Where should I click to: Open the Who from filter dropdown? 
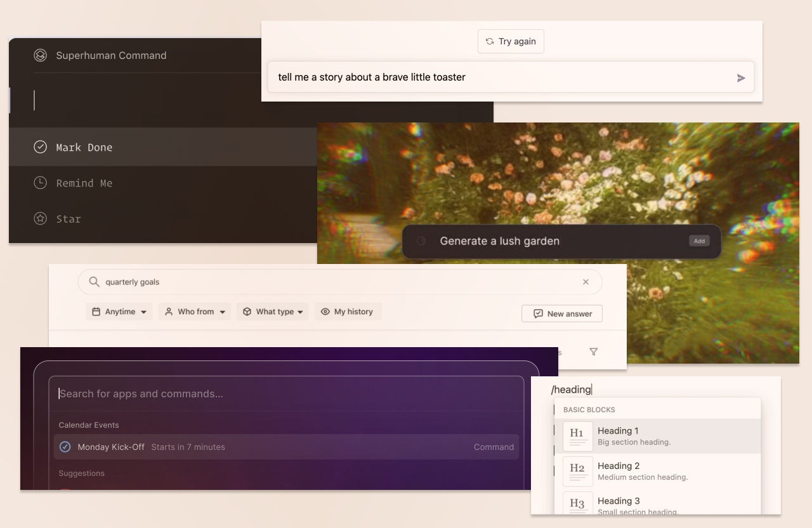pos(194,312)
